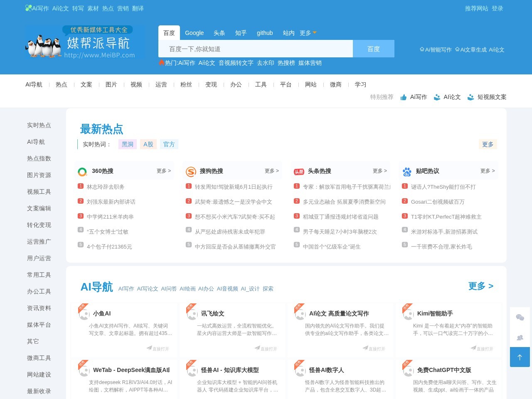The height and width of the screenshot is (399, 532).
Task: Click the 头条热搜 logo icon
Action: click(x=299, y=172)
